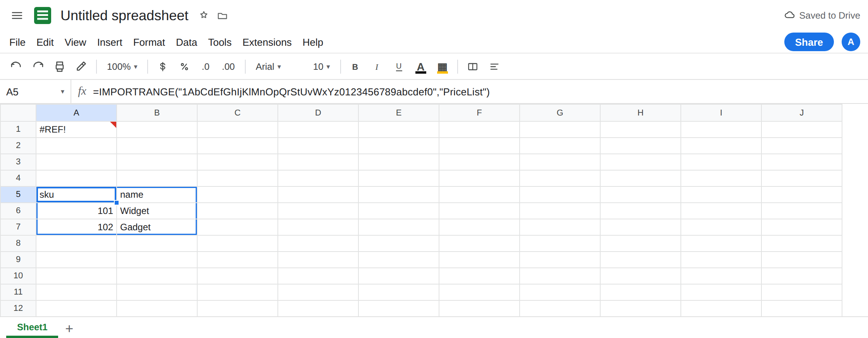Select column B header
The width and height of the screenshot is (868, 338).
(157, 113)
